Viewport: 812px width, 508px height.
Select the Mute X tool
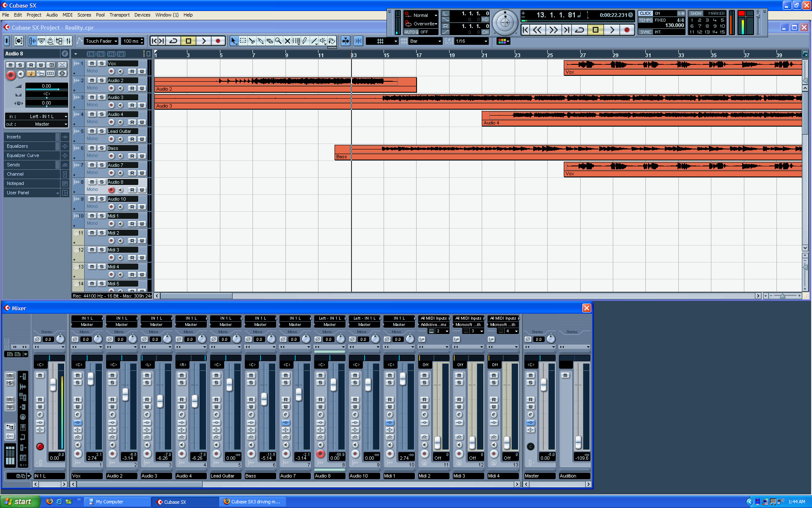(287, 41)
